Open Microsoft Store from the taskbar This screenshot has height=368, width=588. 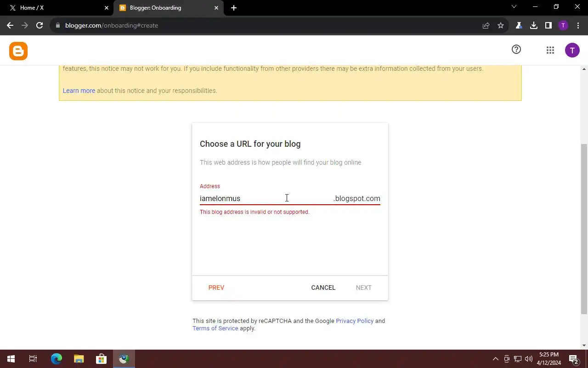[x=101, y=359]
